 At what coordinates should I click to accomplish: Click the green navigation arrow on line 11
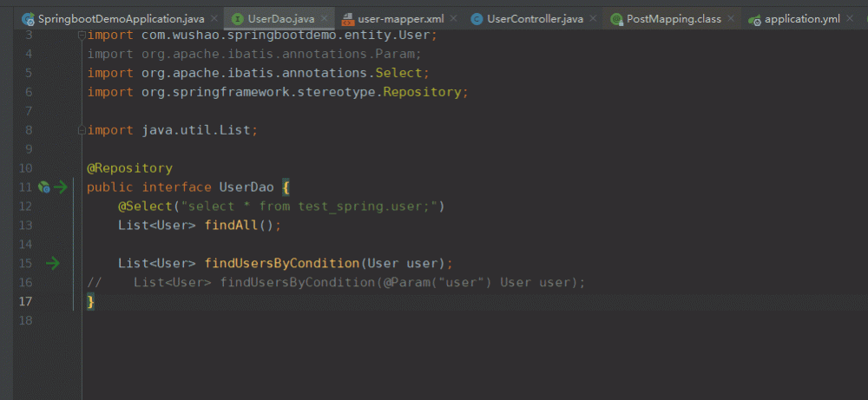pos(61,187)
